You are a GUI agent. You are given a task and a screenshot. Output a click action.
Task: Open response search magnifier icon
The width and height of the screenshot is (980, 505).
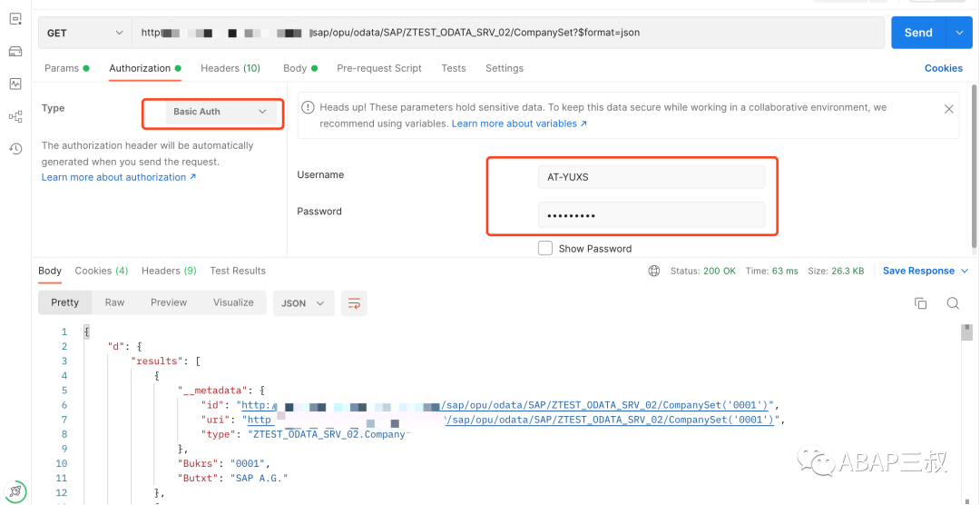953,302
